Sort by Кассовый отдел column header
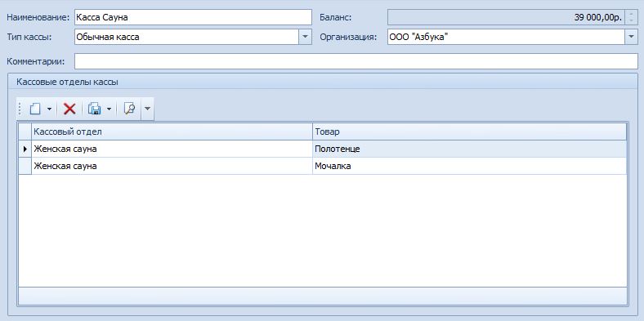Viewport: 644px width, 321px height. pos(172,132)
